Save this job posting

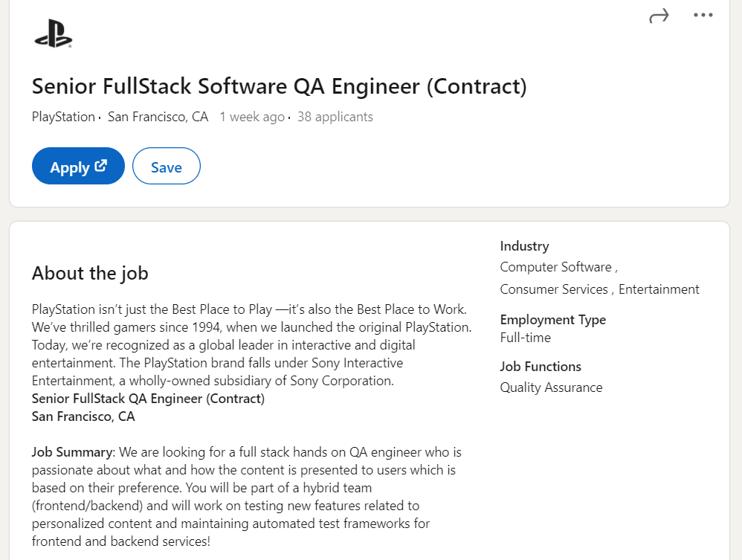pyautogui.click(x=166, y=167)
